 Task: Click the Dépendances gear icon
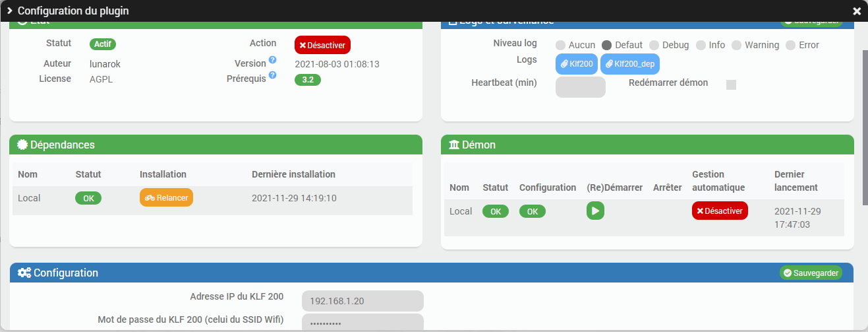tap(22, 145)
